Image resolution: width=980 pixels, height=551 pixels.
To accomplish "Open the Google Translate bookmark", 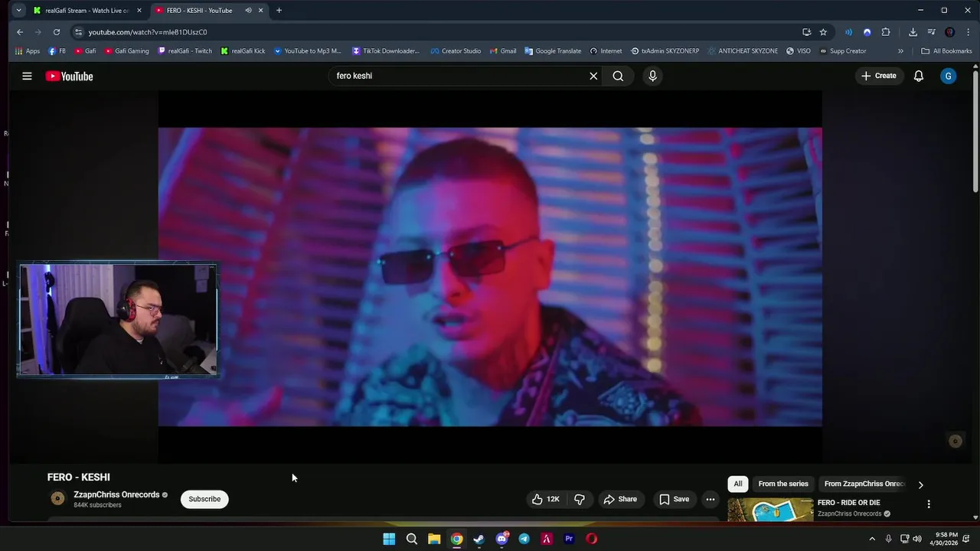I will pyautogui.click(x=553, y=51).
